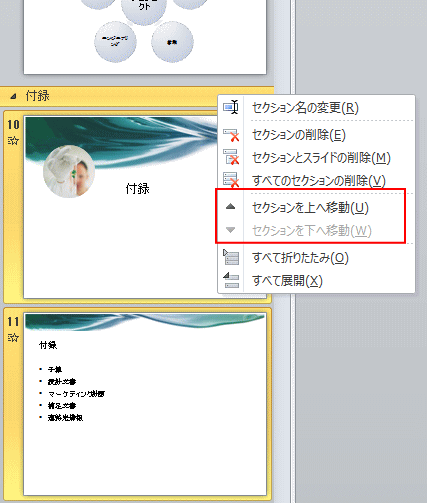Select the 付録 section header name

pos(38,96)
